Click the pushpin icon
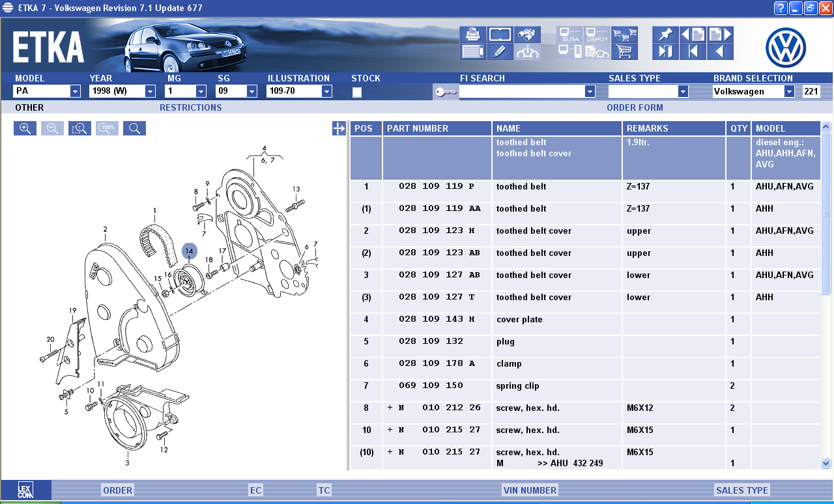Screen dimensions: 834x504 click(665, 35)
